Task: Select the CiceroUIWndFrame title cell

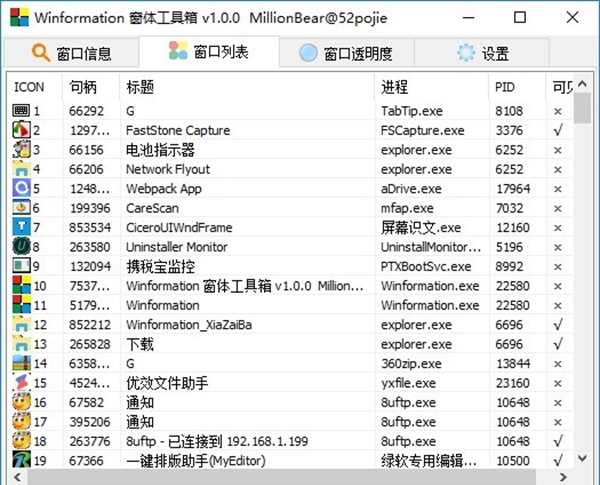Action: coord(179,228)
